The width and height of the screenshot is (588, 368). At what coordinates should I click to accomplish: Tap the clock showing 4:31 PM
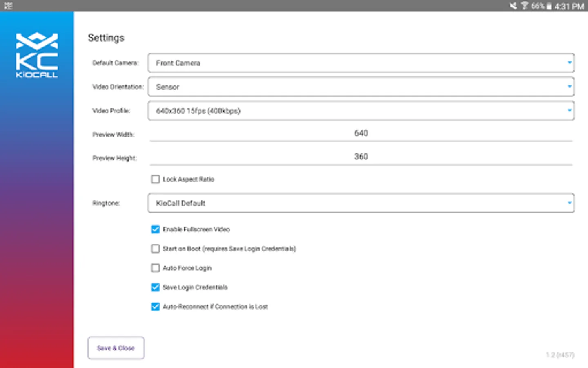coord(569,6)
